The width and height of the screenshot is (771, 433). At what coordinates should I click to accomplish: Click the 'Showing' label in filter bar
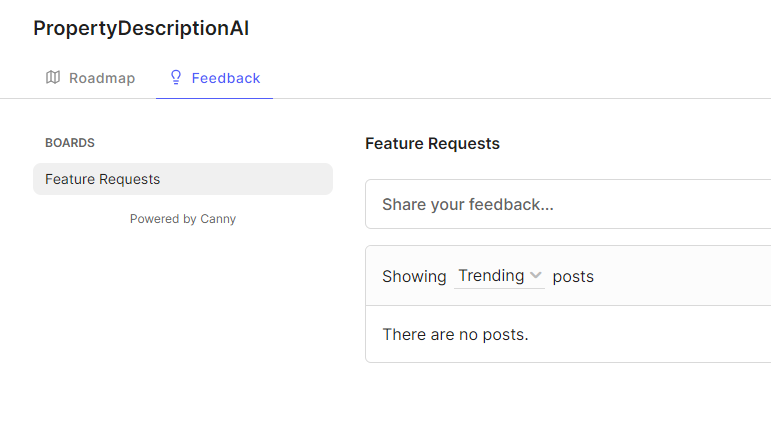click(414, 276)
